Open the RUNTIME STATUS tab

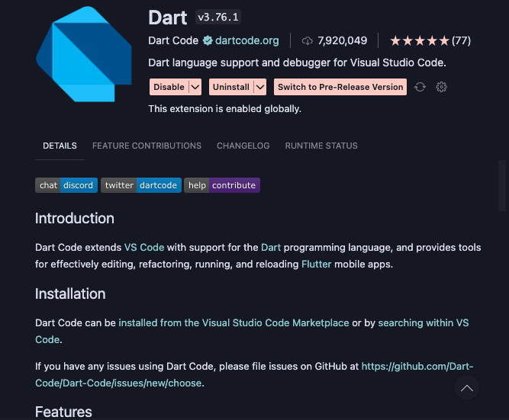click(321, 146)
